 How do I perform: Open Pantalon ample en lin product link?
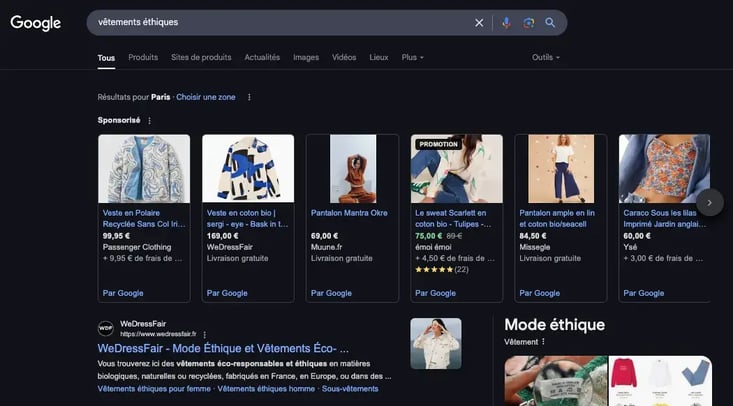pyautogui.click(x=557, y=218)
